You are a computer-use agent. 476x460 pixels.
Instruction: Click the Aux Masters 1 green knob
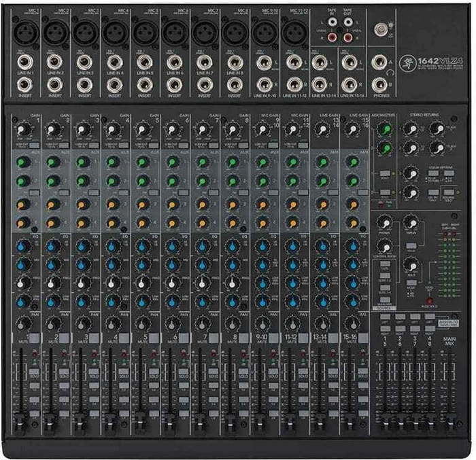tap(385, 130)
